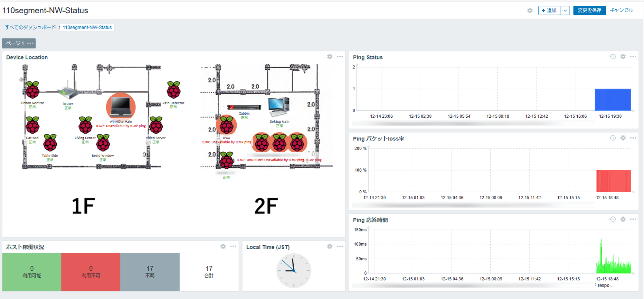This screenshot has height=299, width=644.
Task: Click the analog clock in Local Time widget
Action: click(294, 270)
